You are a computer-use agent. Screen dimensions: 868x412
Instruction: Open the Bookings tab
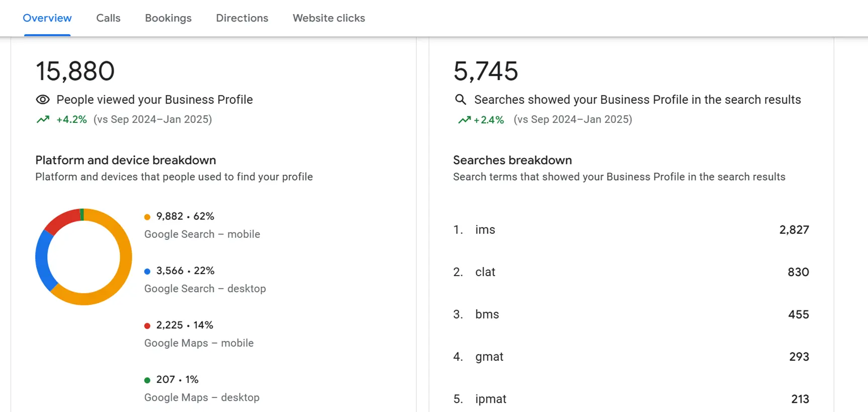click(x=168, y=18)
